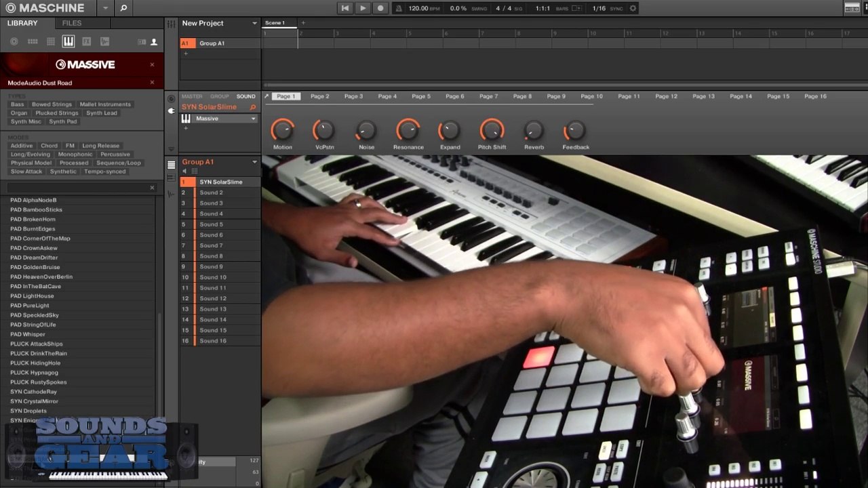The width and height of the screenshot is (868, 488).
Task: Click the 0.0 % swing value
Action: coord(458,8)
